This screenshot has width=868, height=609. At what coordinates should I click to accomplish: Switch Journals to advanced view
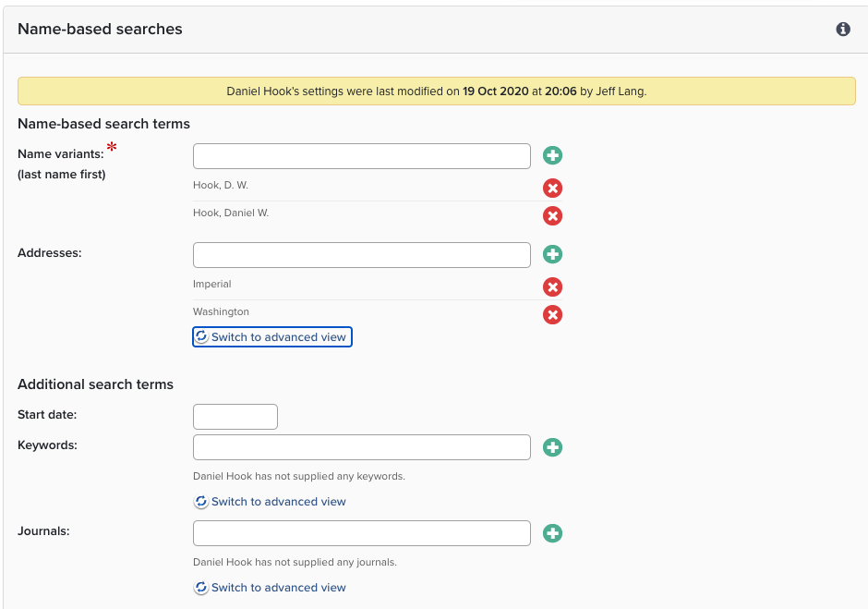pyautogui.click(x=271, y=588)
